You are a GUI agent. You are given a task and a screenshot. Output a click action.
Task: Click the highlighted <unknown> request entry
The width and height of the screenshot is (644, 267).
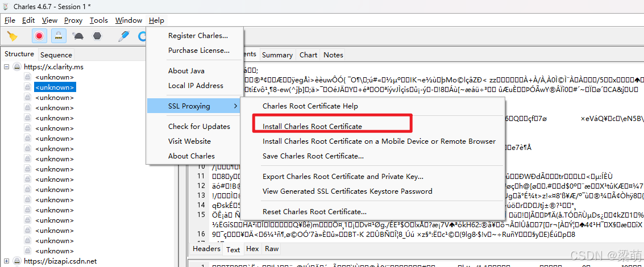pos(55,87)
